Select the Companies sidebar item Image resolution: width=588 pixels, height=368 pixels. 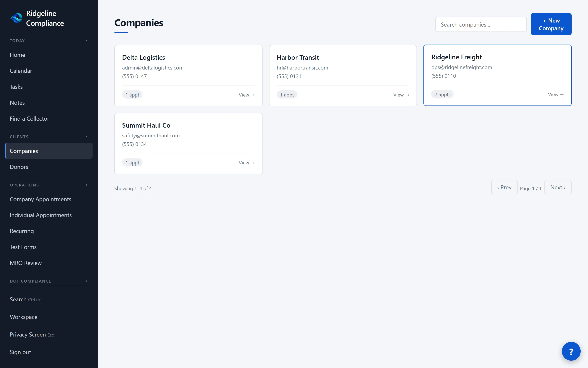point(49,151)
